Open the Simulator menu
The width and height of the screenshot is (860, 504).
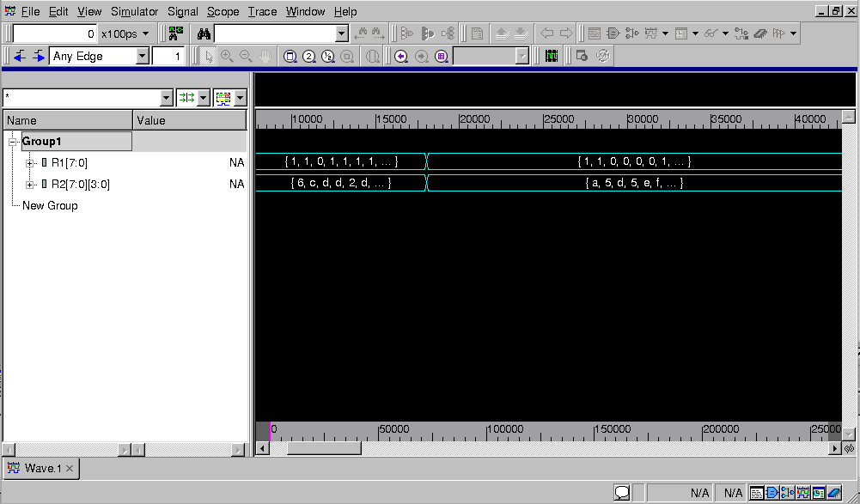pyautogui.click(x=134, y=11)
